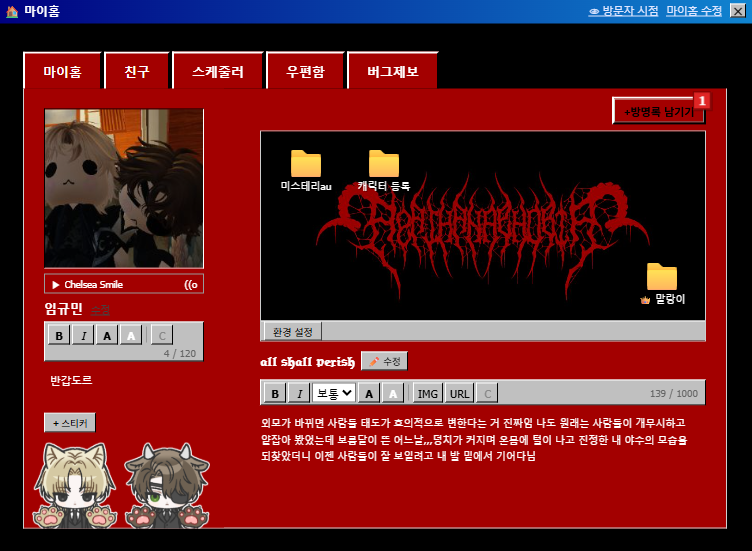Open the 캐릭터 등록 folder
Image resolution: width=752 pixels, height=551 pixels.
coord(384,170)
